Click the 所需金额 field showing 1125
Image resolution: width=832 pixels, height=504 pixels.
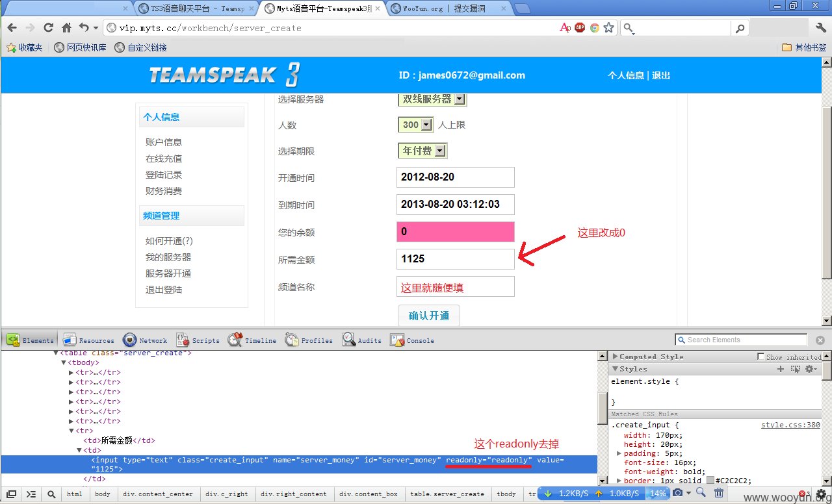(x=456, y=259)
